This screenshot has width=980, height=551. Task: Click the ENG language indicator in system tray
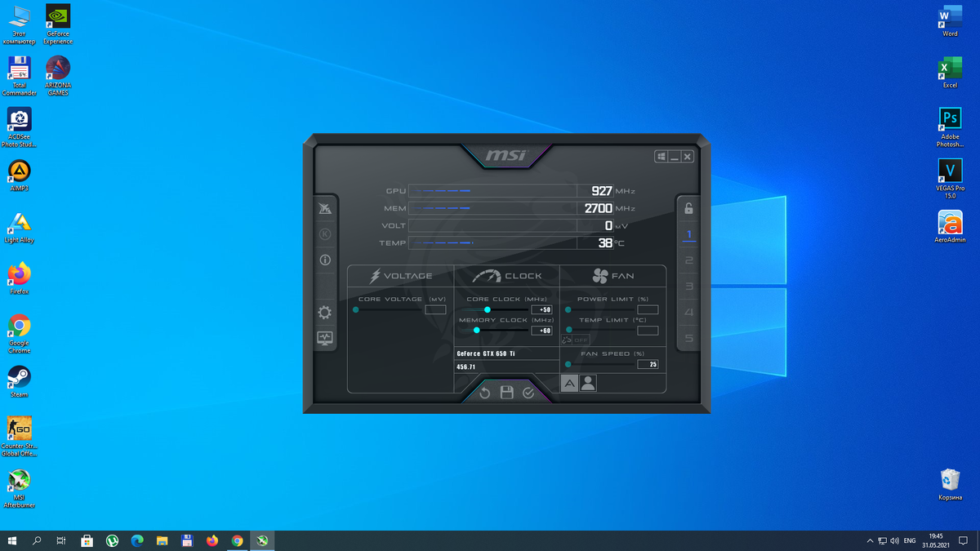[909, 540]
